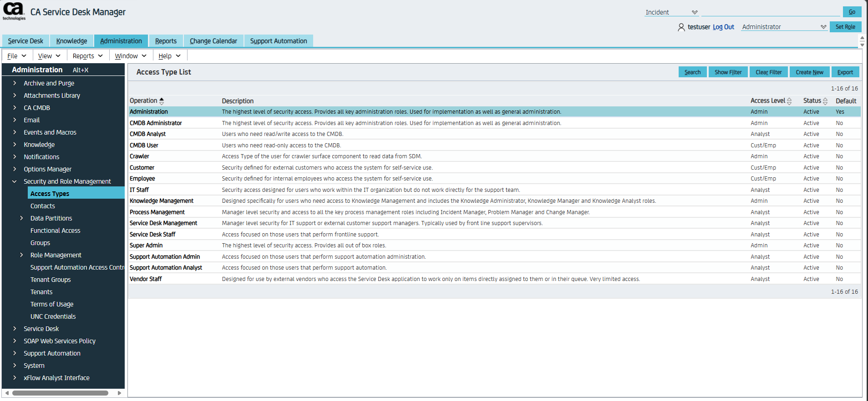The width and height of the screenshot is (868, 401).
Task: Collapse Security and Role Management node
Action: (x=15, y=181)
